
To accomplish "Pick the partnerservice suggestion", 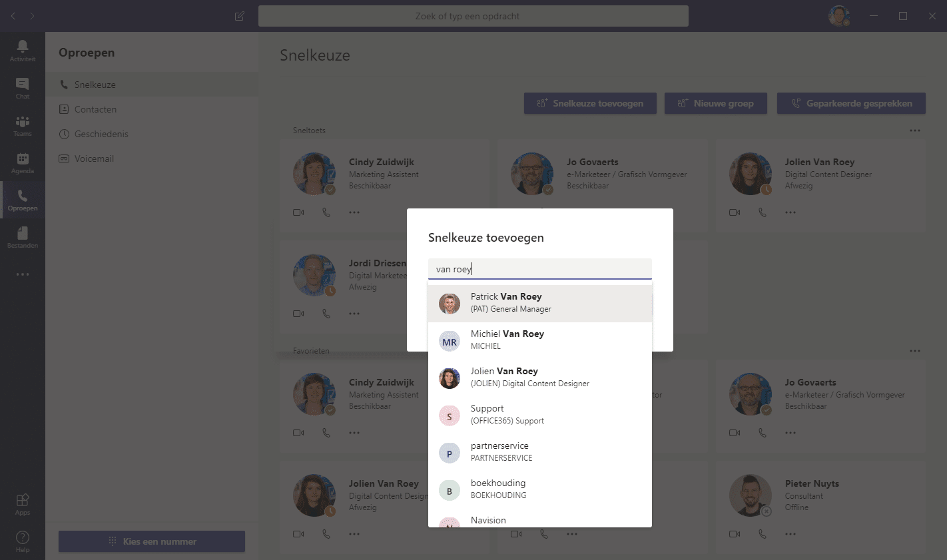I will pos(540,453).
